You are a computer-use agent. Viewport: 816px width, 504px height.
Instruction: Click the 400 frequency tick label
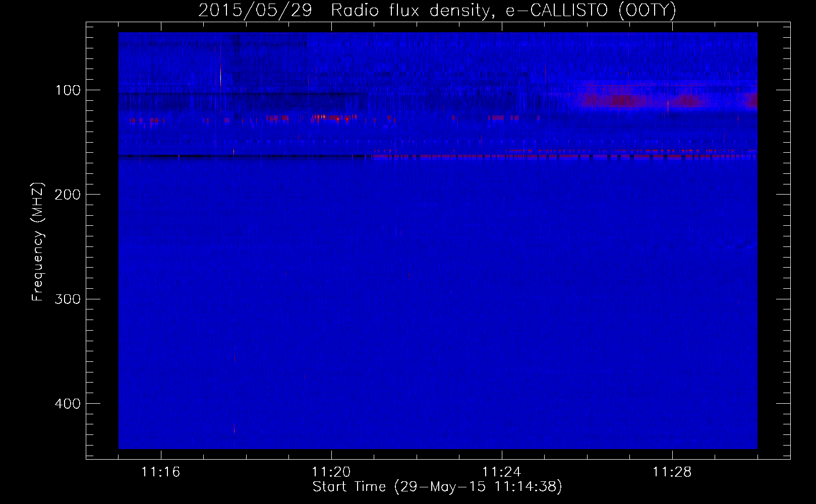click(68, 404)
